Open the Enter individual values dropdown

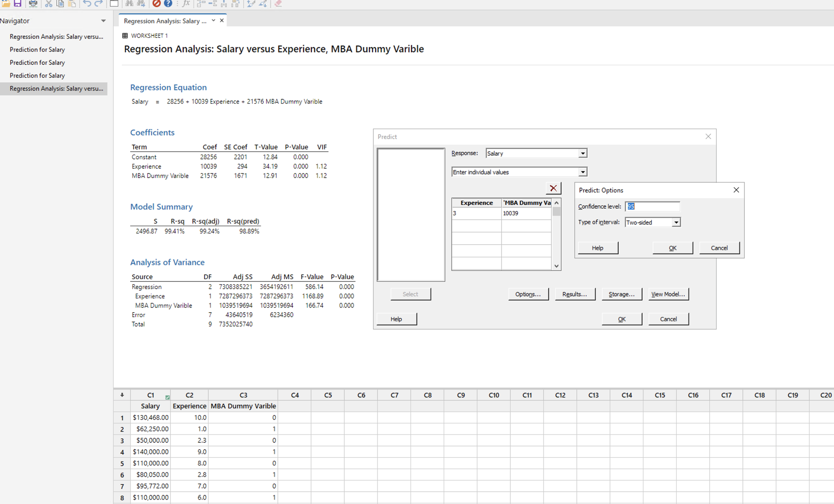pyautogui.click(x=582, y=172)
